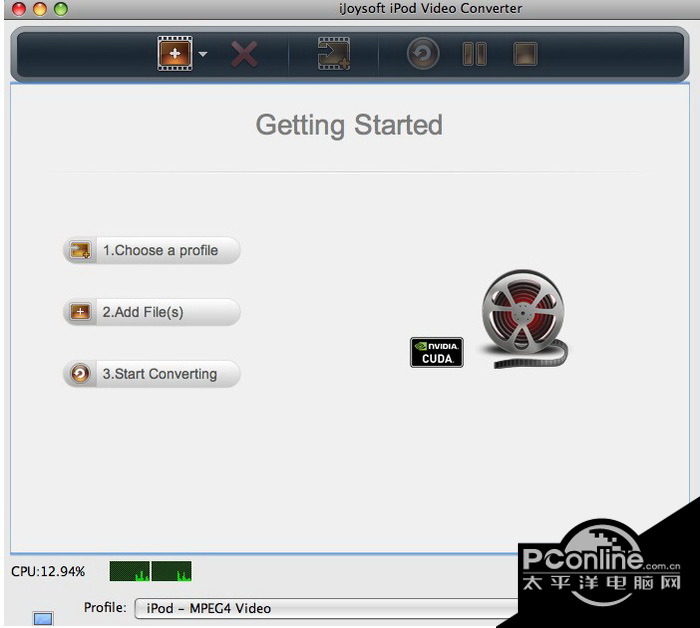
Task: Click the Add File film-strip toolbar icon
Action: click(x=175, y=54)
